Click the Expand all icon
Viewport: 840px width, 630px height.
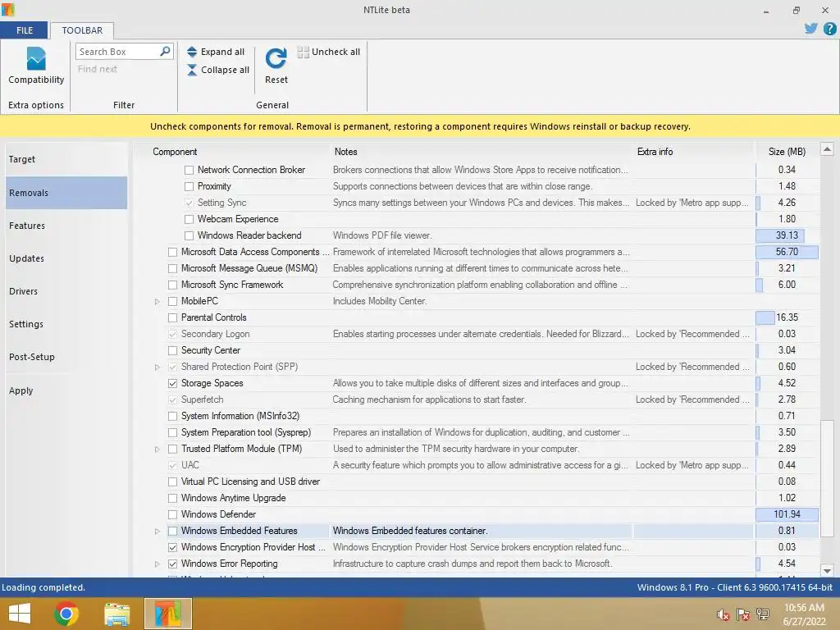point(192,52)
